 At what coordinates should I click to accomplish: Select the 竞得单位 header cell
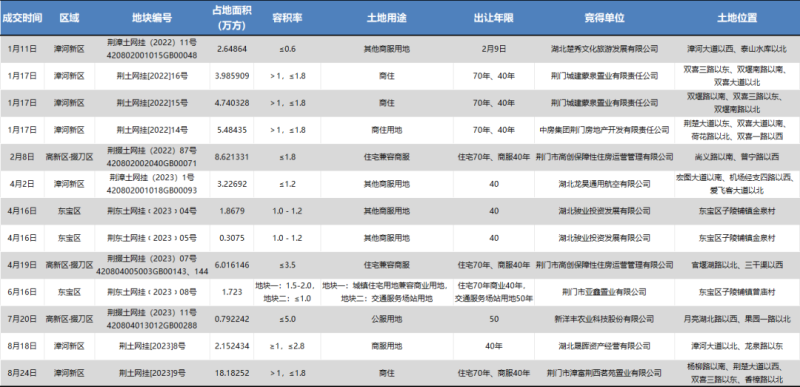tap(604, 17)
